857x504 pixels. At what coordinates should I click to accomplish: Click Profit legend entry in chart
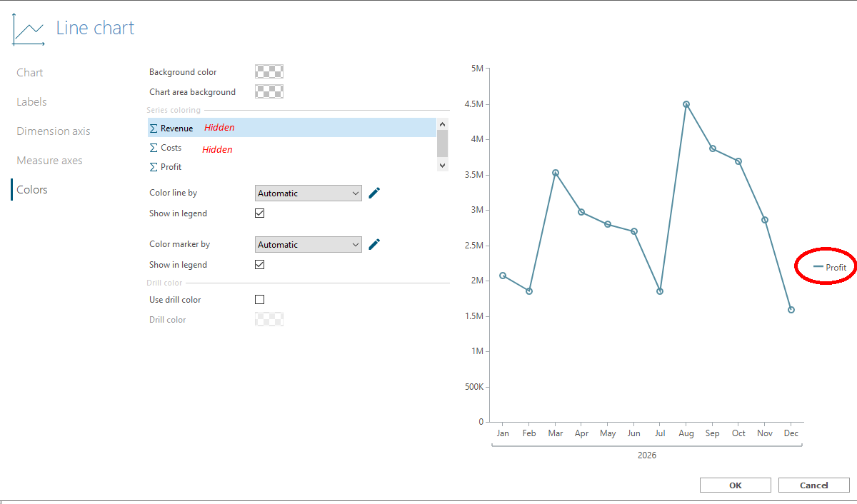pyautogui.click(x=830, y=267)
